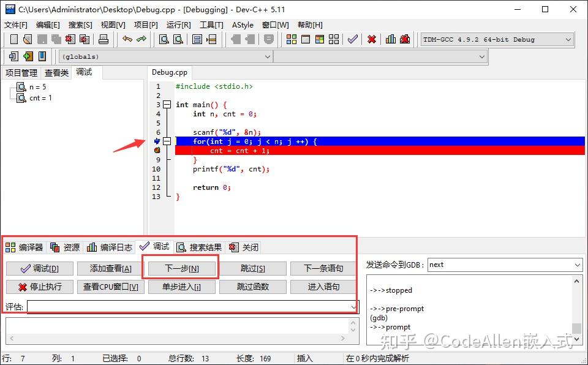Click the Undo arrow icon

(127, 39)
